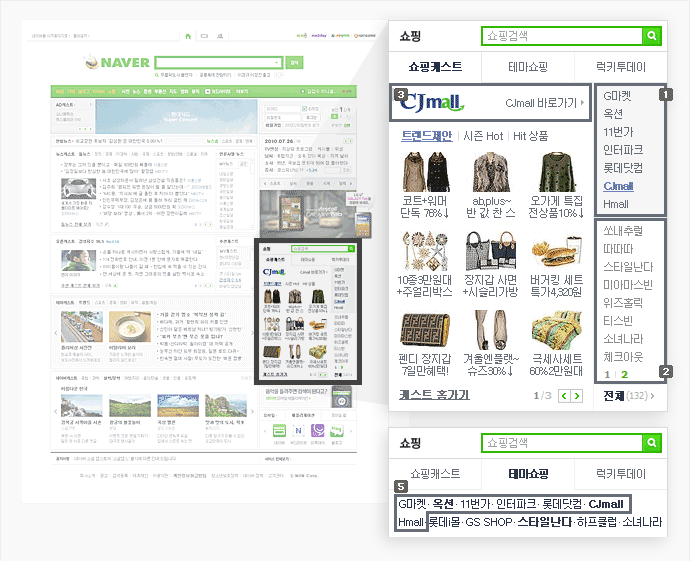Click the 캐스트 홈가기 link

(434, 396)
